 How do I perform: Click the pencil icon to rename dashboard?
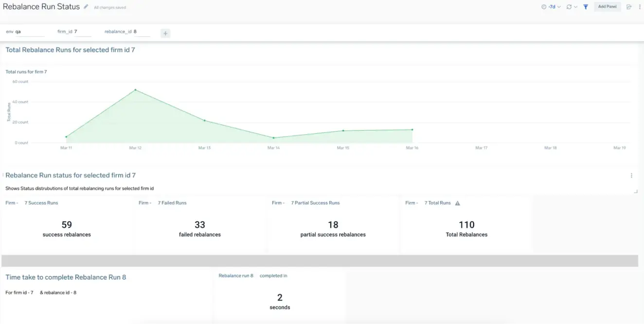click(x=86, y=7)
